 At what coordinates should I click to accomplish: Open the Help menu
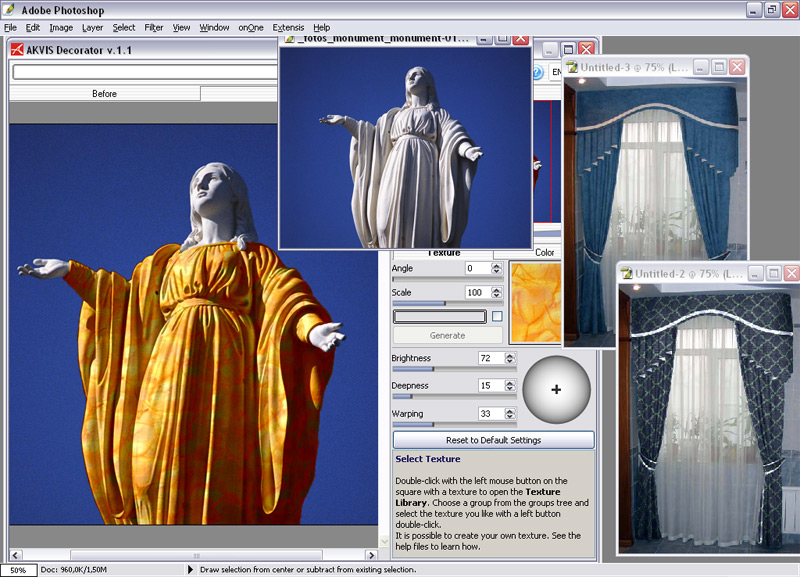(x=321, y=28)
